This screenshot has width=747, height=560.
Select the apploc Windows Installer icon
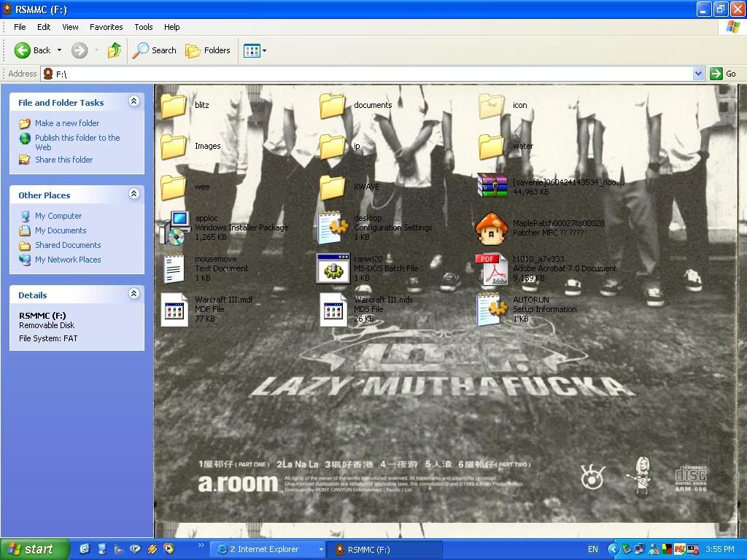point(174,227)
